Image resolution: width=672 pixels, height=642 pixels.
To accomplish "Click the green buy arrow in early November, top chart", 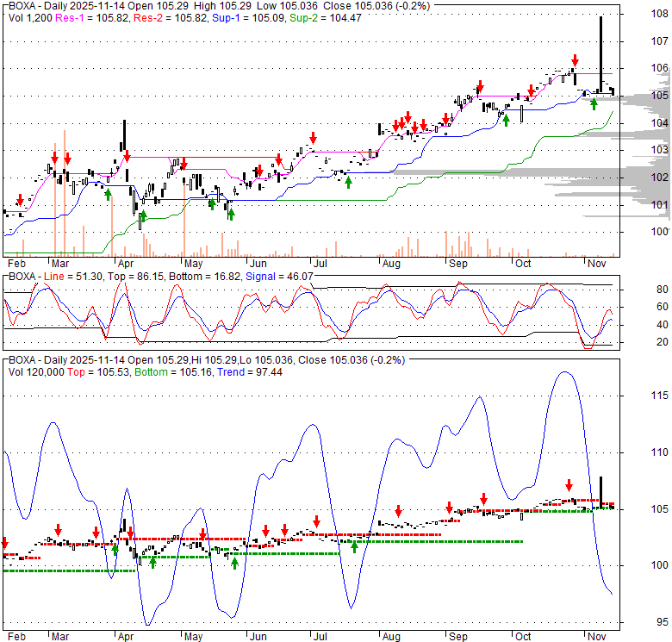I will 594,103.
